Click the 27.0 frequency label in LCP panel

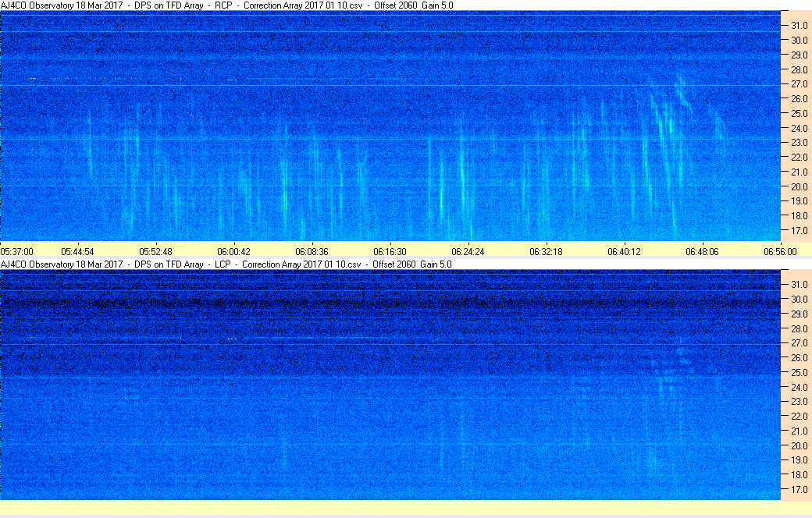coord(799,343)
